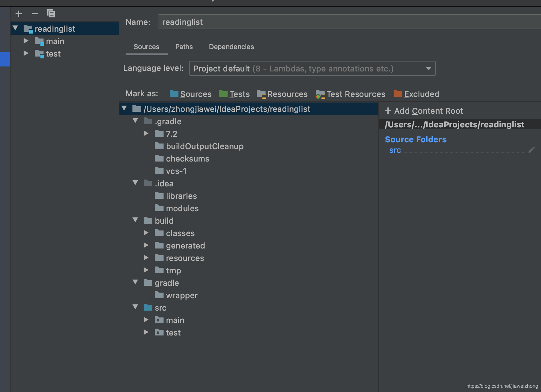The width and height of the screenshot is (541, 392).
Task: Mark folder as Excluded
Action: (x=416, y=94)
